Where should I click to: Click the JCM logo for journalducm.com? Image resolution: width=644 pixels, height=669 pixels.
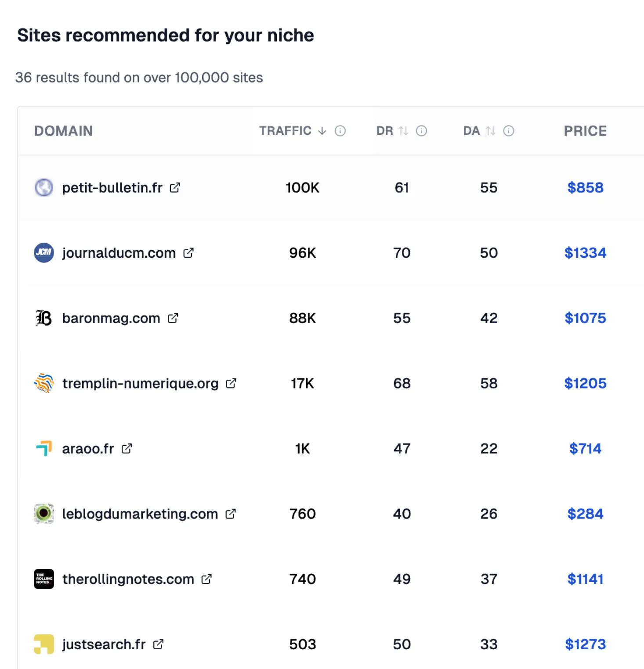click(x=43, y=253)
